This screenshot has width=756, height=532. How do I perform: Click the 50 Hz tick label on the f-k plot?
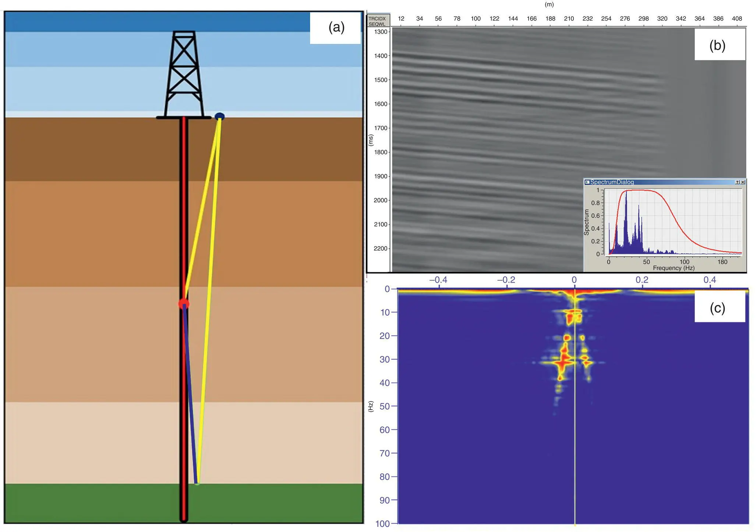[x=385, y=407]
